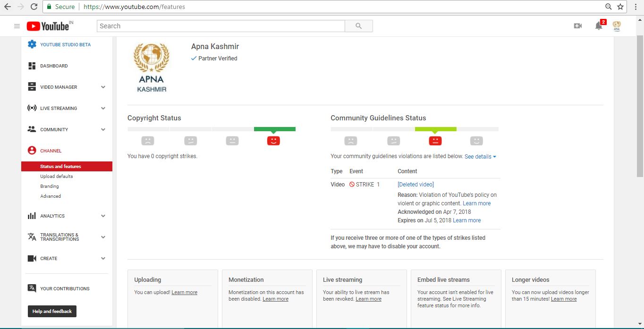Click the Embed live streams card title
The height and width of the screenshot is (329, 644).
pos(443,280)
